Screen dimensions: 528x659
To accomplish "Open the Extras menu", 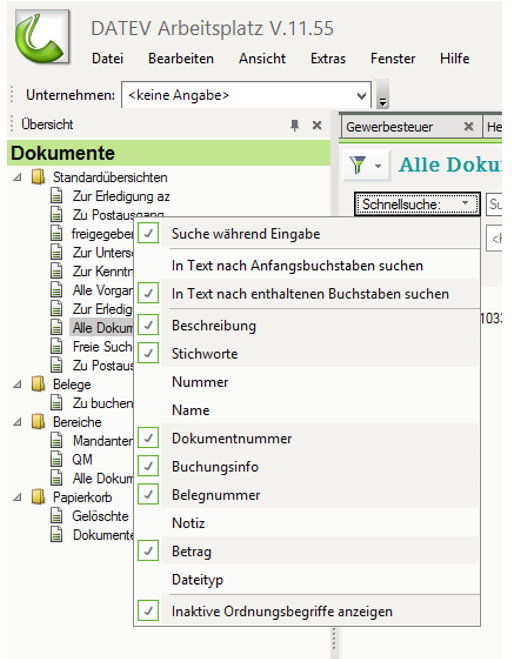I will (x=328, y=58).
